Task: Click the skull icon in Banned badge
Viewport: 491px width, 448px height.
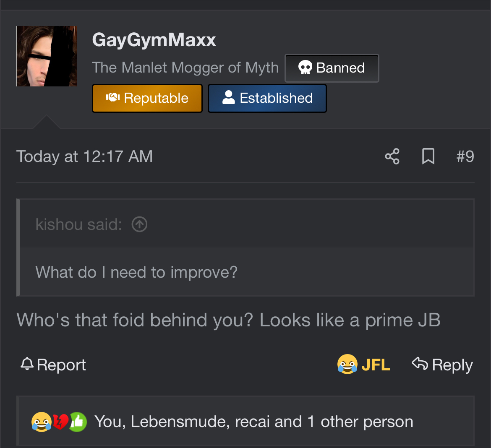Action: (x=305, y=67)
